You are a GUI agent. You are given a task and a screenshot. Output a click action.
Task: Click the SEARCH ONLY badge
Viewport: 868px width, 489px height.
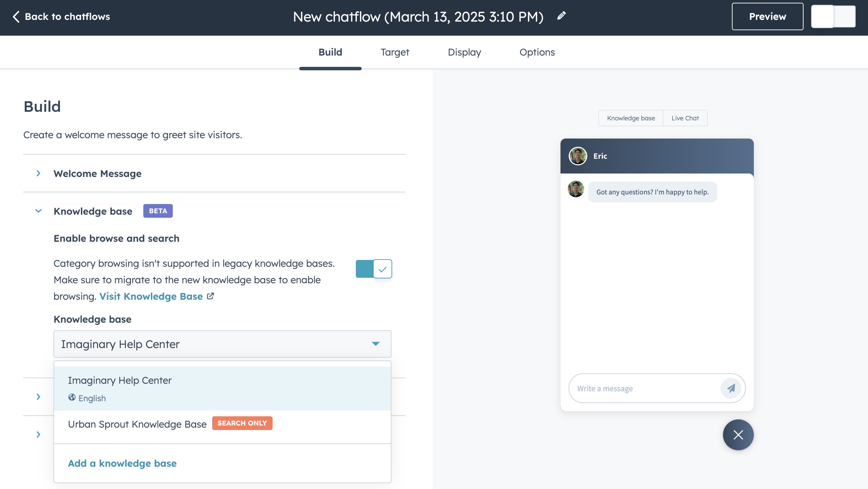242,423
